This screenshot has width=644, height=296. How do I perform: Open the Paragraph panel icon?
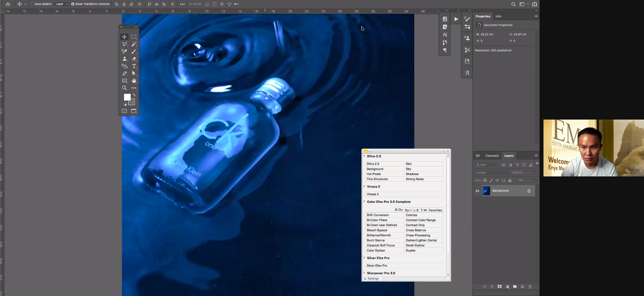[x=445, y=50]
